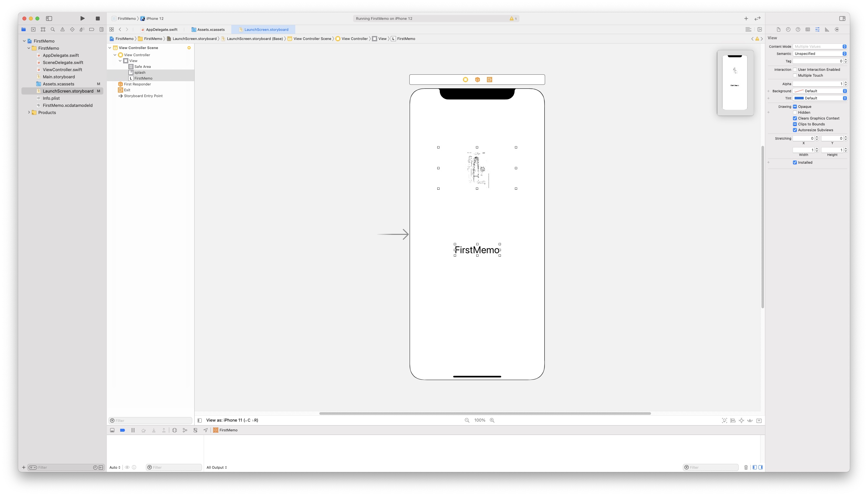Viewport: 868px width, 496px height.
Task: Click the Pause program execution icon
Action: point(133,430)
